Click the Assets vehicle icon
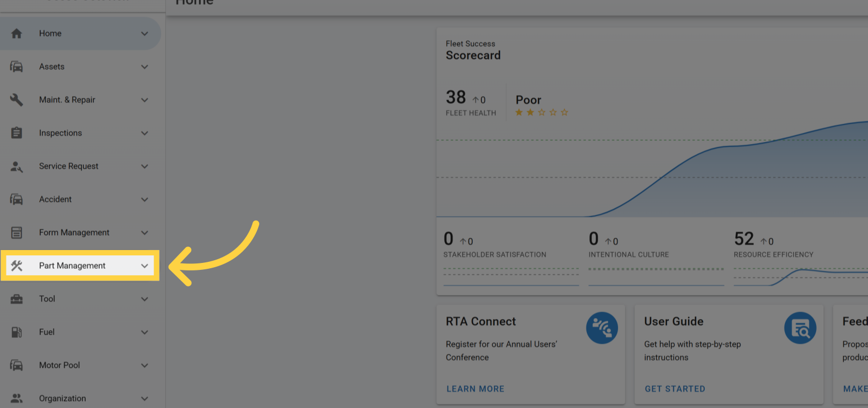Image resolution: width=868 pixels, height=408 pixels. click(x=17, y=66)
